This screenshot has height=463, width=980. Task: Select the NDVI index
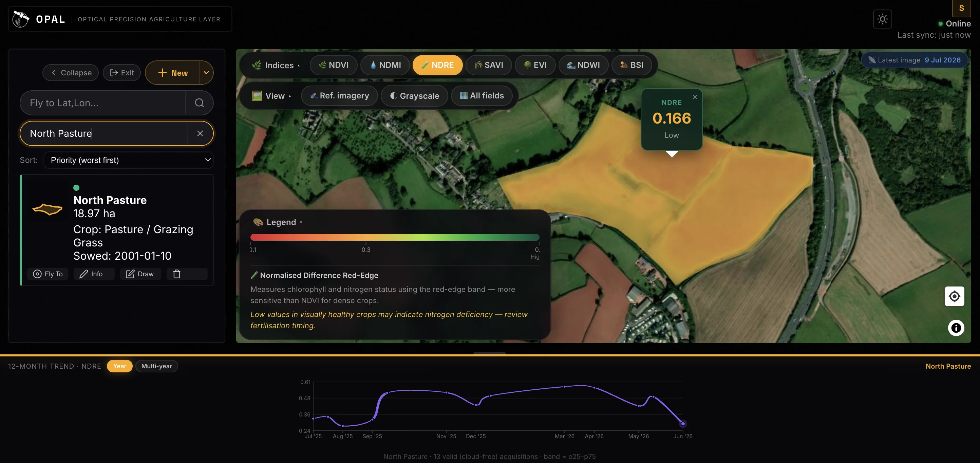[x=334, y=65]
